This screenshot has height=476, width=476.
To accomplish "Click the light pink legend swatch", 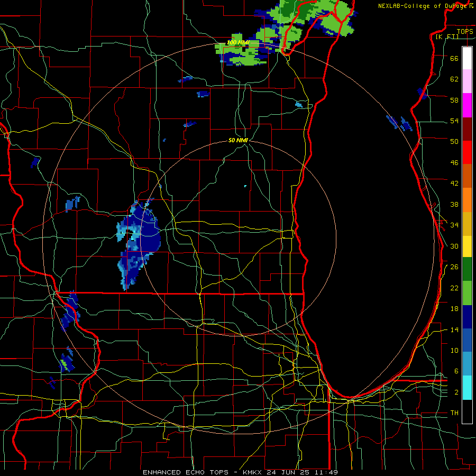I will pos(467,81).
